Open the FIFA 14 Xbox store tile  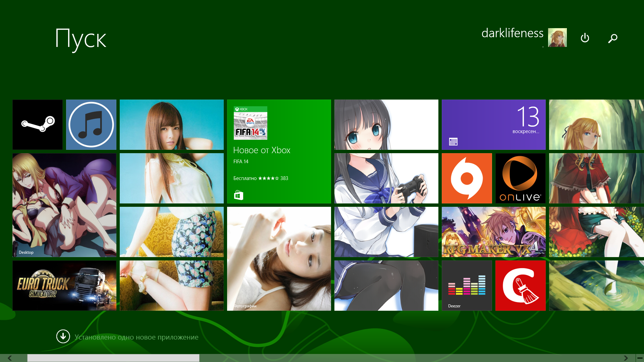(279, 151)
